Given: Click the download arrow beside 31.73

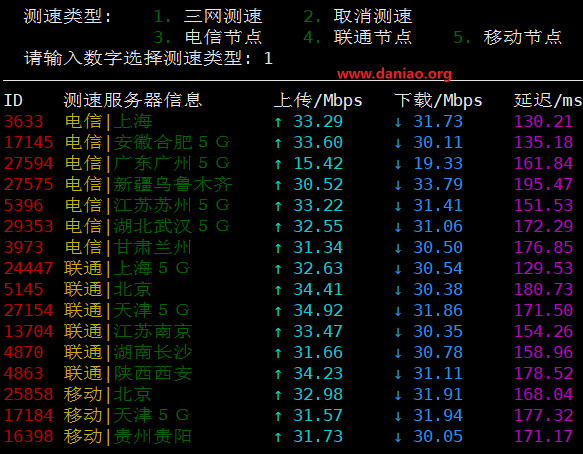Looking at the screenshot, I should [x=398, y=122].
